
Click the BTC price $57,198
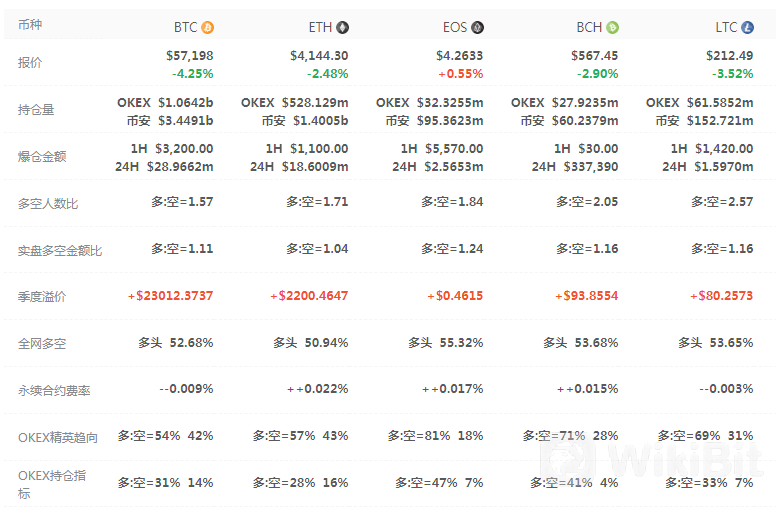coord(189,56)
